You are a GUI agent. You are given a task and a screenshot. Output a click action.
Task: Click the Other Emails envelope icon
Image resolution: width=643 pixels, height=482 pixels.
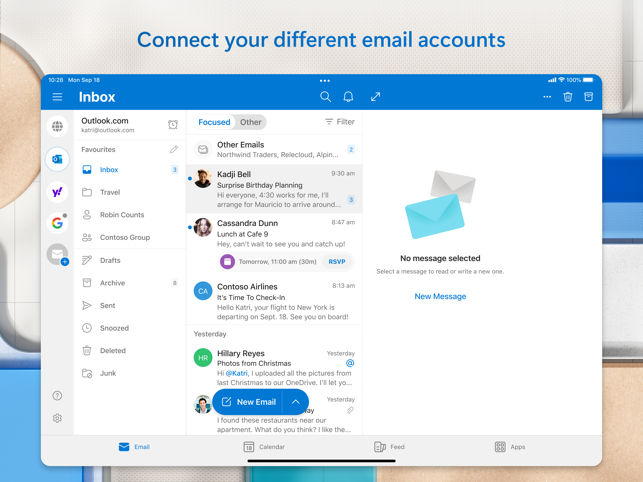203,149
